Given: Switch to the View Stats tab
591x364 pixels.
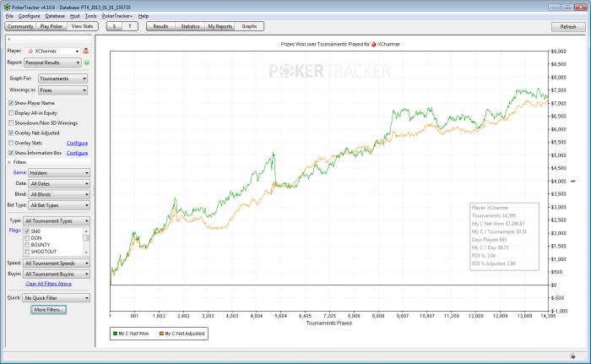Looking at the screenshot, I should [x=82, y=26].
